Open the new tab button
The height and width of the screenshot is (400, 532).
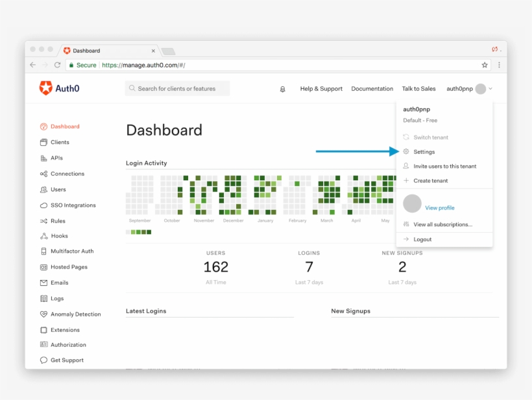(x=168, y=51)
